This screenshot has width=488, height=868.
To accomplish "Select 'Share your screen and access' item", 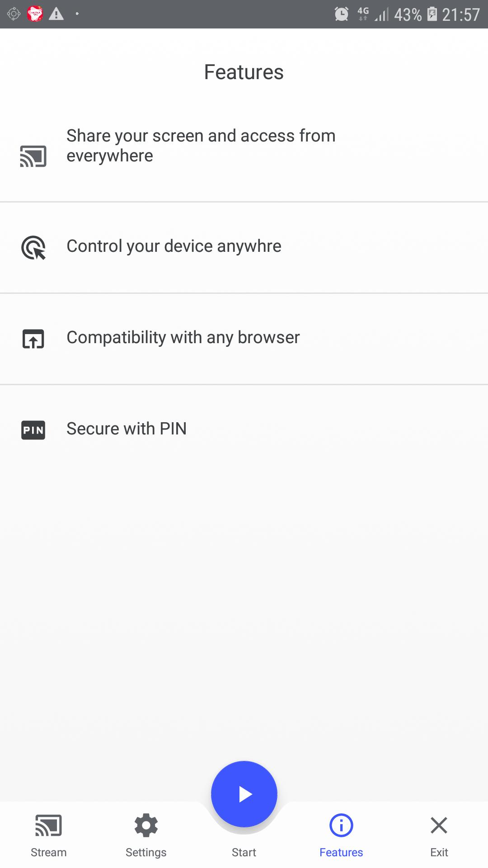I will (x=201, y=146).
